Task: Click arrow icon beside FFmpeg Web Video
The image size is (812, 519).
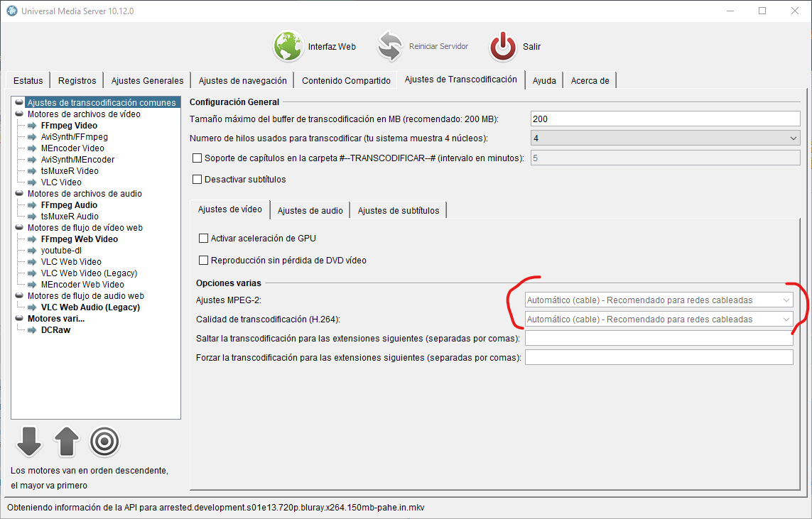Action: (32, 239)
